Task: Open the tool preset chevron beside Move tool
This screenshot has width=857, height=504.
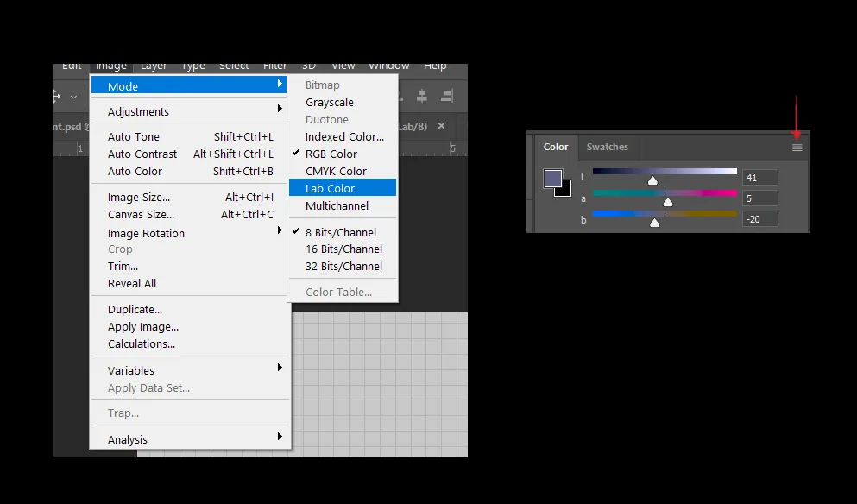Action: tap(73, 98)
